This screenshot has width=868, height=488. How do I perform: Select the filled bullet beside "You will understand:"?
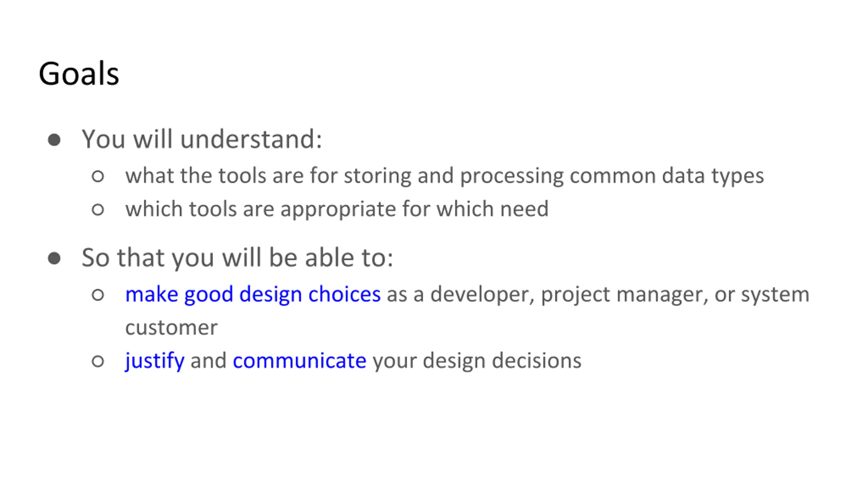pyautogui.click(x=54, y=140)
